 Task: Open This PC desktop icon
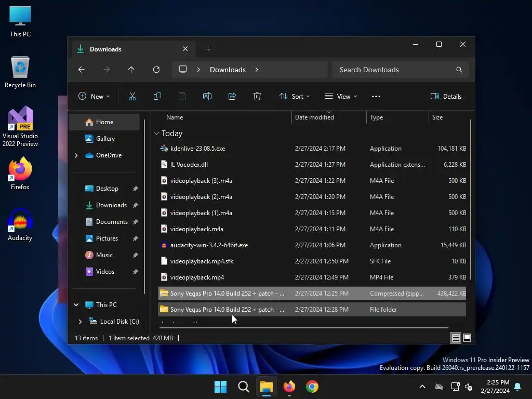(20, 21)
